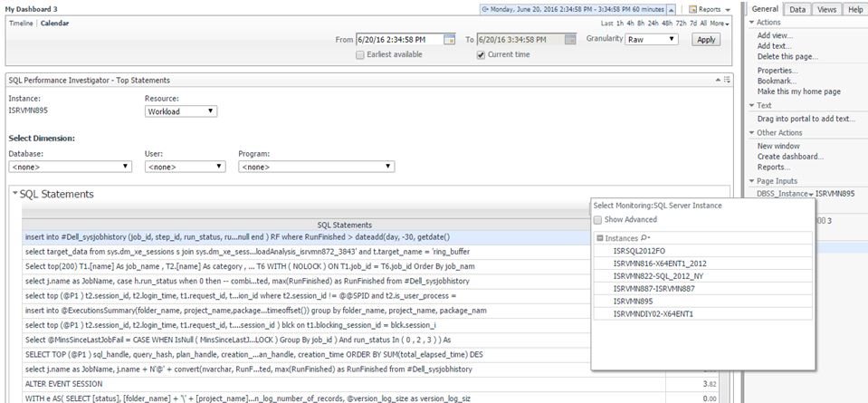Enable the Earliest available checkbox

click(x=360, y=55)
